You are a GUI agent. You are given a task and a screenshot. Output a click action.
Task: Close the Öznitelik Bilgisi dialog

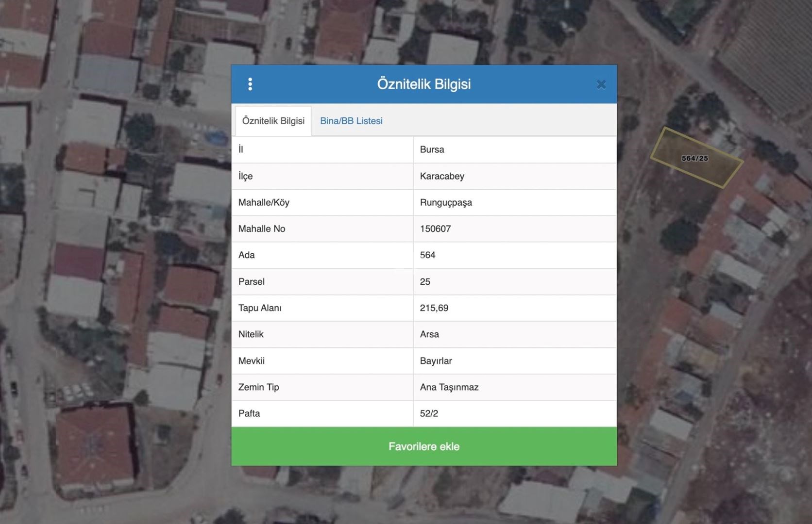601,84
